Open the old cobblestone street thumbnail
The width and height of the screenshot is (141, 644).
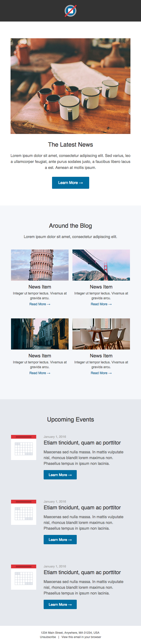[x=40, y=334]
